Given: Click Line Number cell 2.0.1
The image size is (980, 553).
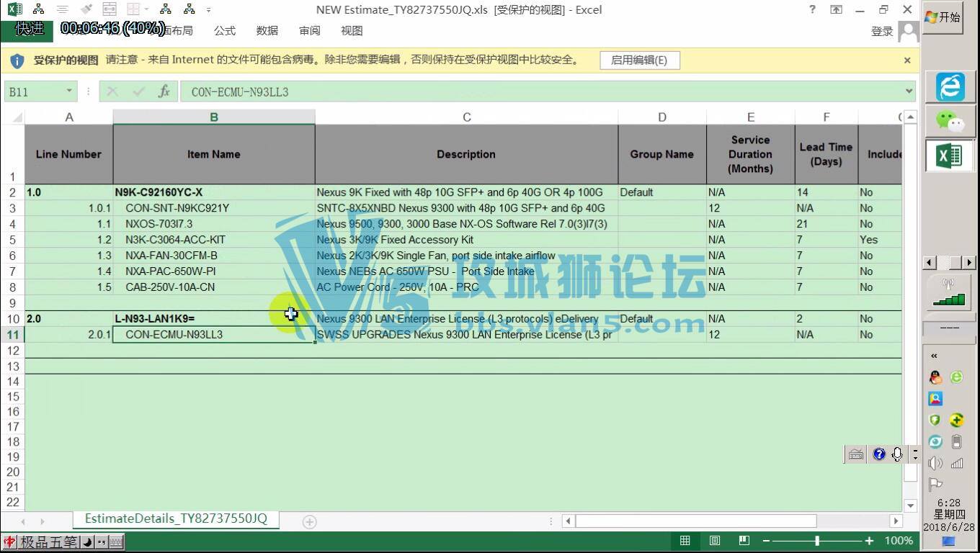Looking at the screenshot, I should click(68, 335).
